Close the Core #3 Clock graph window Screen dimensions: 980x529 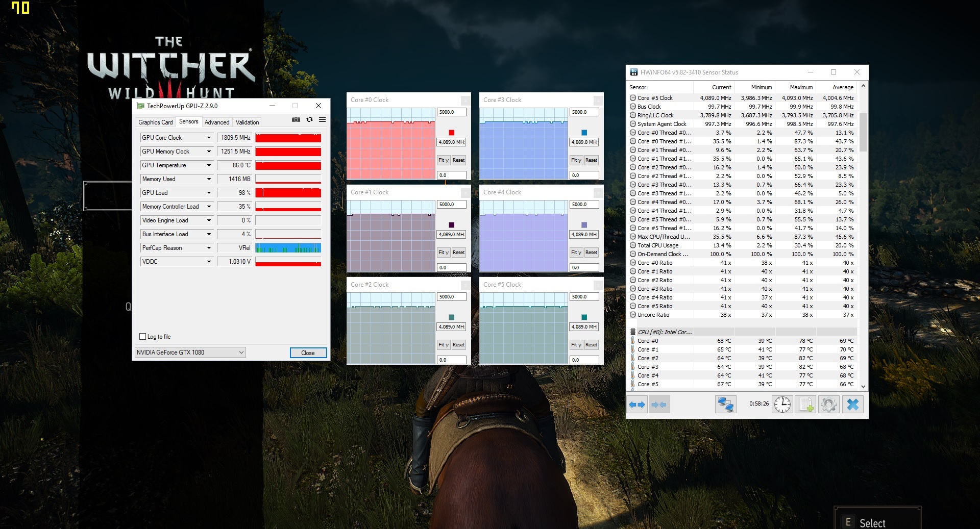click(x=598, y=100)
